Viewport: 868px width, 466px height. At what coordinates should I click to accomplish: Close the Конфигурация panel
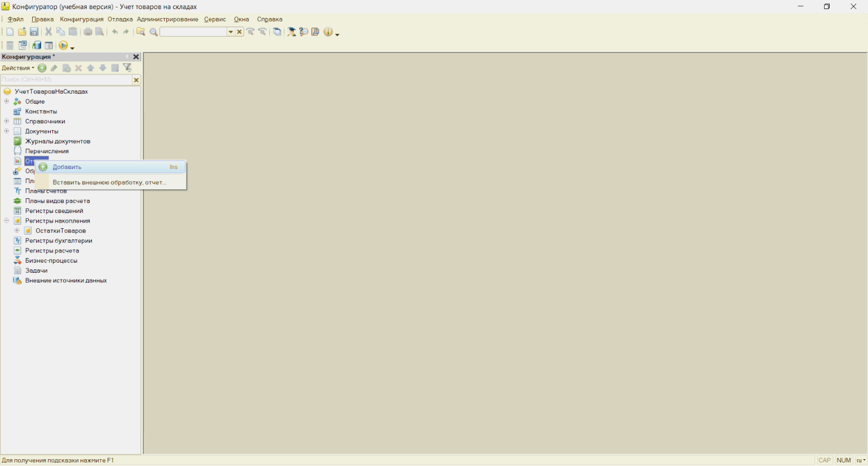136,57
